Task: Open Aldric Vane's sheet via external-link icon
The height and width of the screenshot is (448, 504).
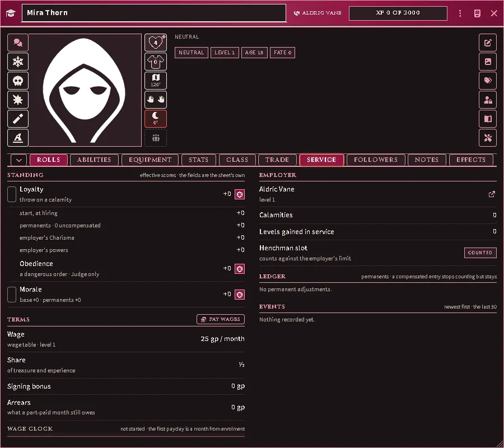Action: 492,194
